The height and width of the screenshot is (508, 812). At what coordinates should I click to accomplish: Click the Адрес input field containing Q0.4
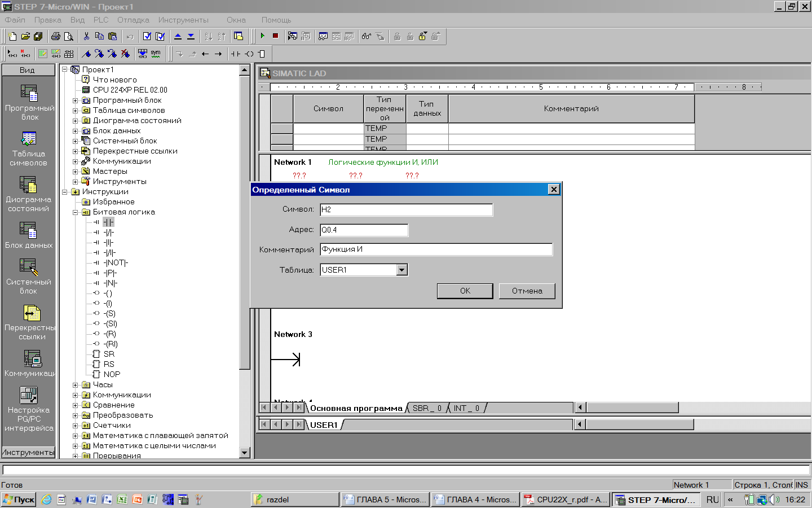coord(364,230)
